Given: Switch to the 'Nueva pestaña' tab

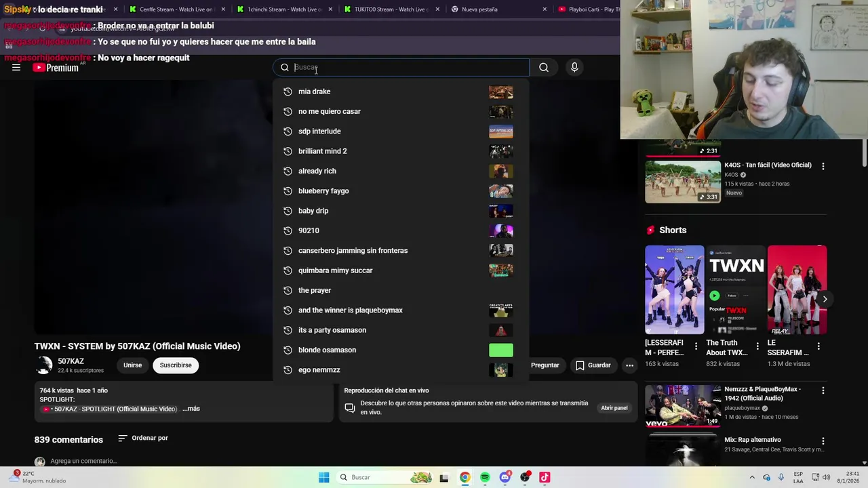Looking at the screenshot, I should pyautogui.click(x=498, y=9).
